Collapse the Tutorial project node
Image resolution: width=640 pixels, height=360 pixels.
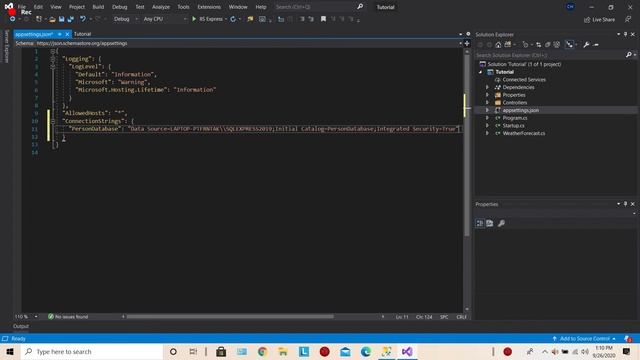[x=480, y=72]
